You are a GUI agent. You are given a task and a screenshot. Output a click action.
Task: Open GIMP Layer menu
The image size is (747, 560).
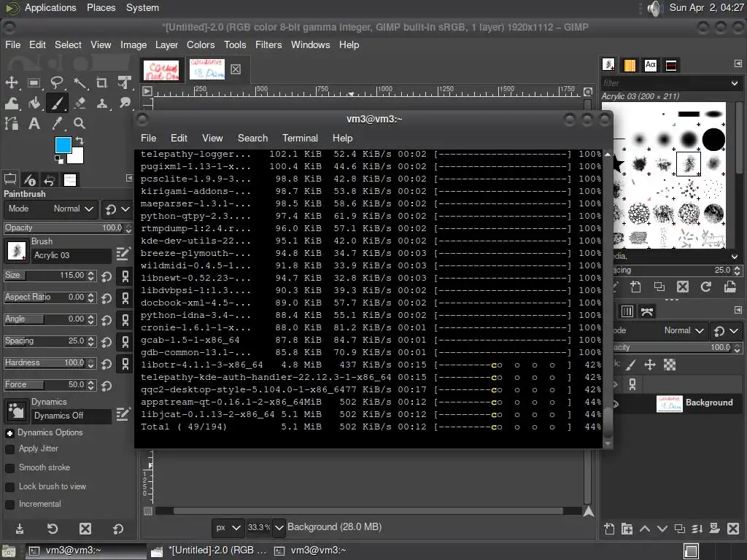[166, 44]
